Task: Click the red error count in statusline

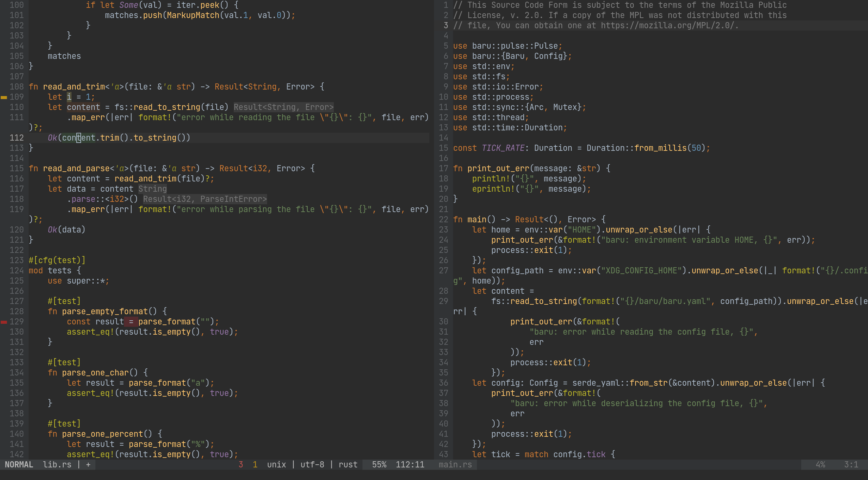Action: point(241,465)
